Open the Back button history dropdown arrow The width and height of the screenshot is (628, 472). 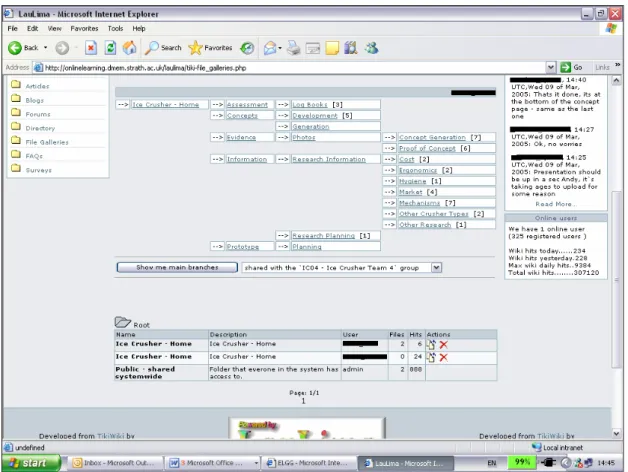click(46, 48)
